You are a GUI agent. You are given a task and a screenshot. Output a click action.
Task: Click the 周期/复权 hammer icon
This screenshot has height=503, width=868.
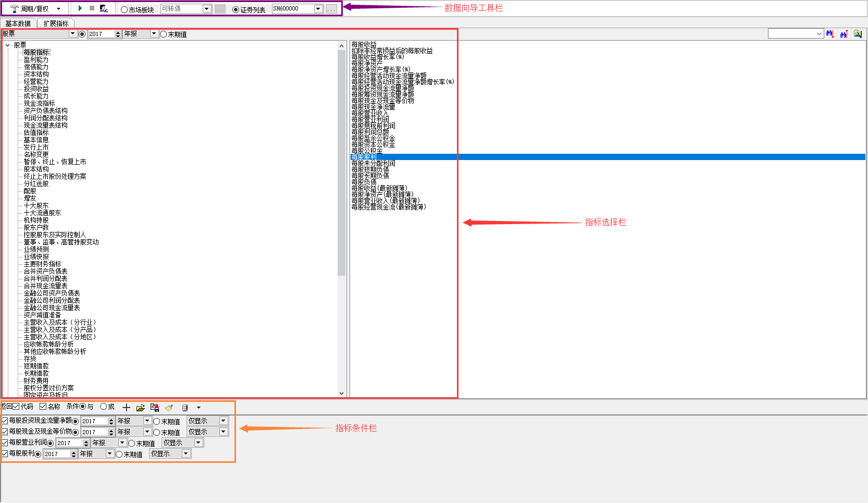tap(14, 8)
